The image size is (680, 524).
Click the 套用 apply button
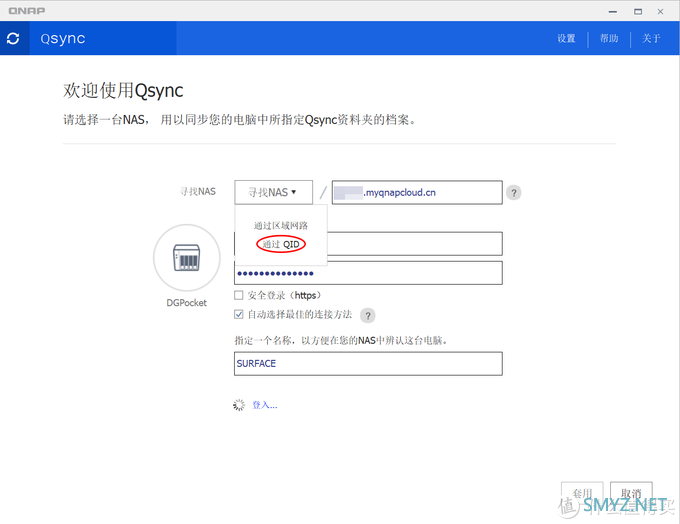tap(582, 494)
